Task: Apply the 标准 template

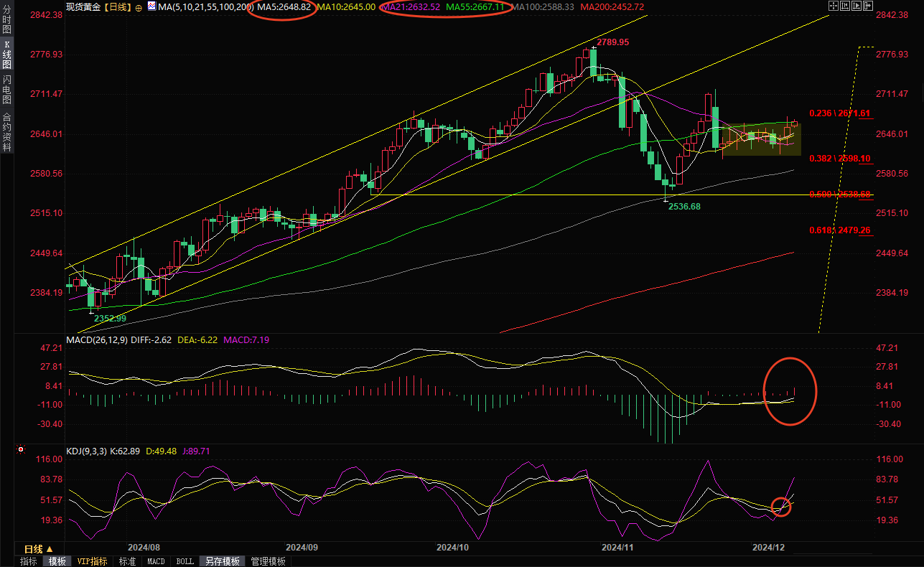Action: click(128, 561)
